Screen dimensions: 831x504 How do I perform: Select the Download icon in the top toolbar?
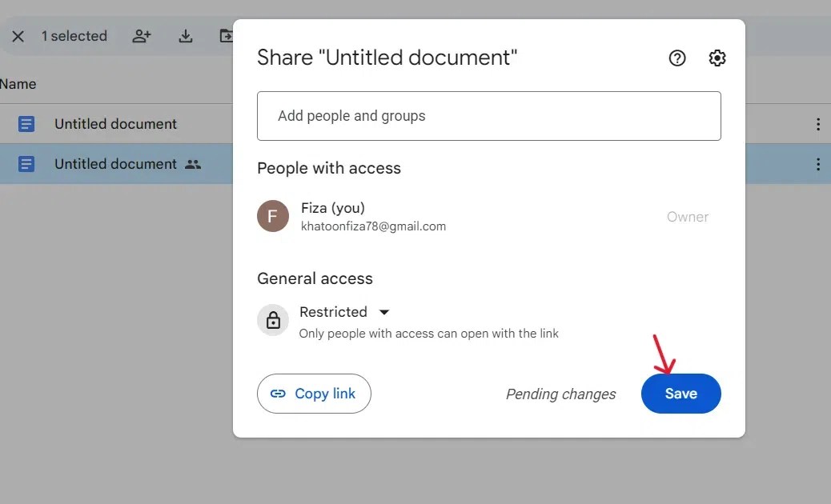tap(185, 35)
